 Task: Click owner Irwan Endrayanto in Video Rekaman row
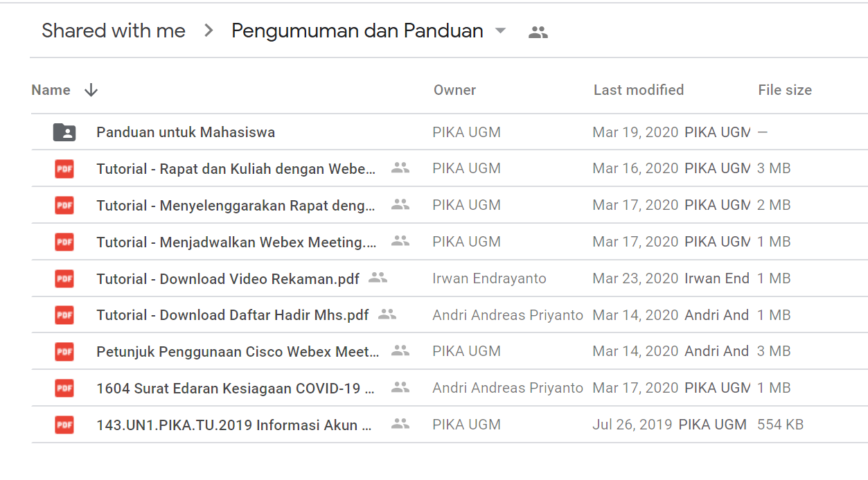point(489,278)
